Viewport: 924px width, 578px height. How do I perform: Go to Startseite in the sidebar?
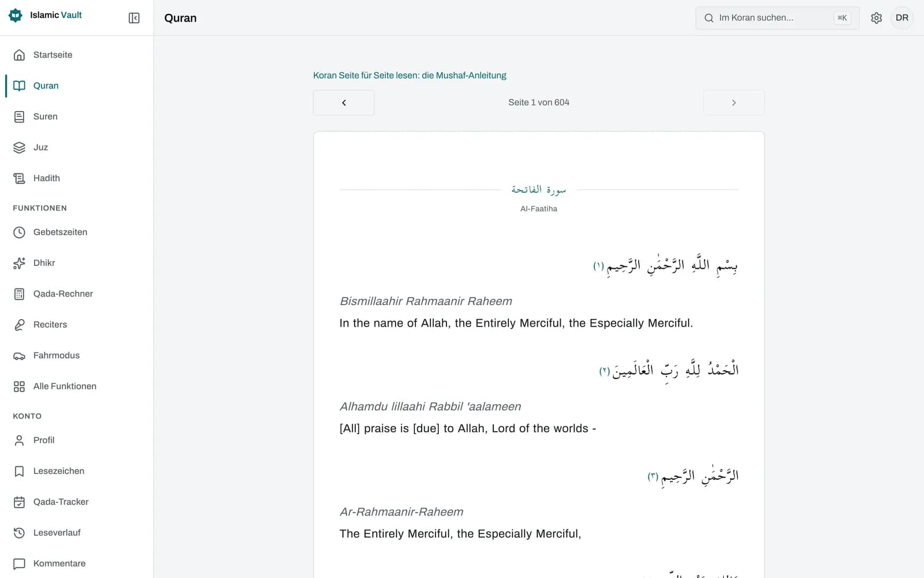pyautogui.click(x=77, y=55)
